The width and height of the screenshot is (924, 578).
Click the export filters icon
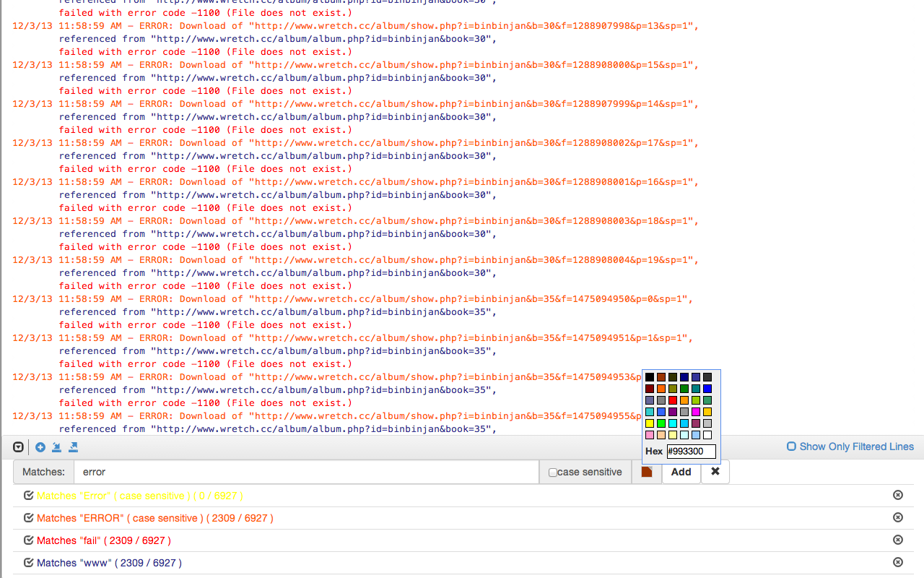[73, 447]
